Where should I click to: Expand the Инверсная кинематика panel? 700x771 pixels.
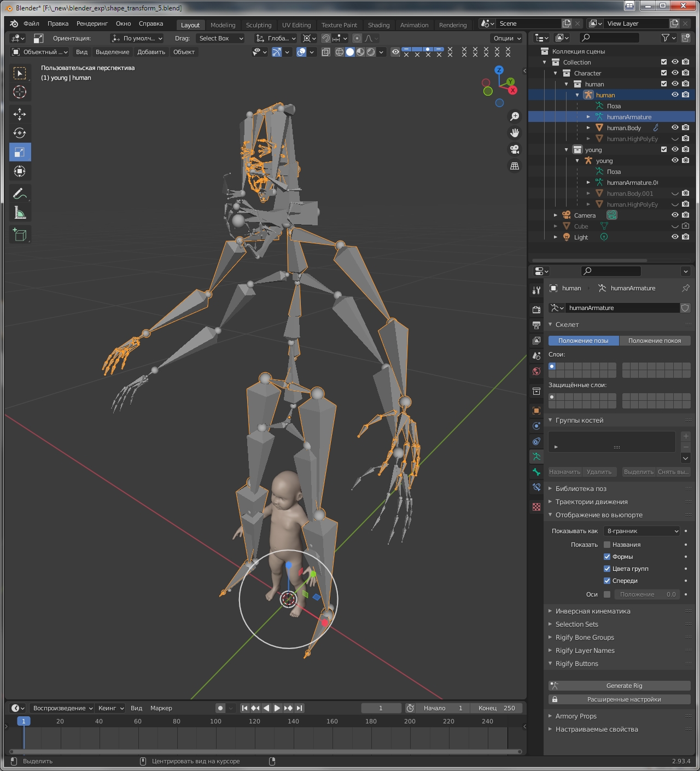(593, 611)
